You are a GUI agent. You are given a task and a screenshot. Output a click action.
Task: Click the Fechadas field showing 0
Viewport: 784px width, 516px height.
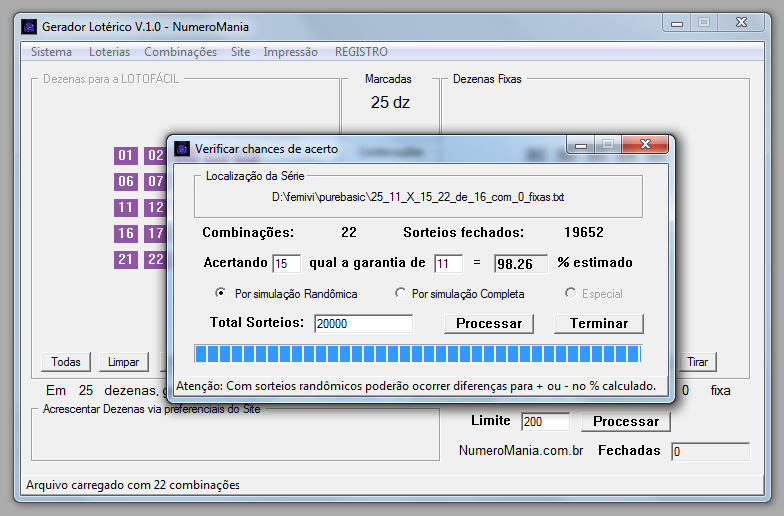[x=710, y=452]
